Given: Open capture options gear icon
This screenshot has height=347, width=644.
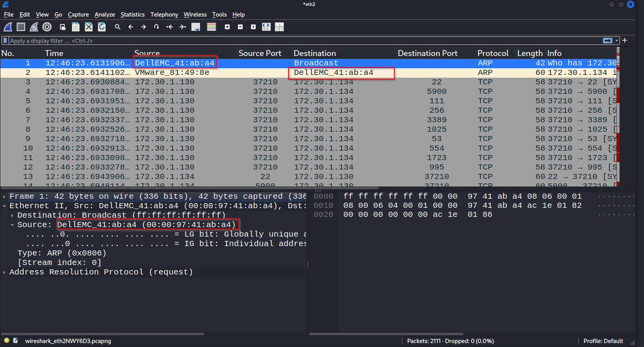Looking at the screenshot, I should 47,27.
